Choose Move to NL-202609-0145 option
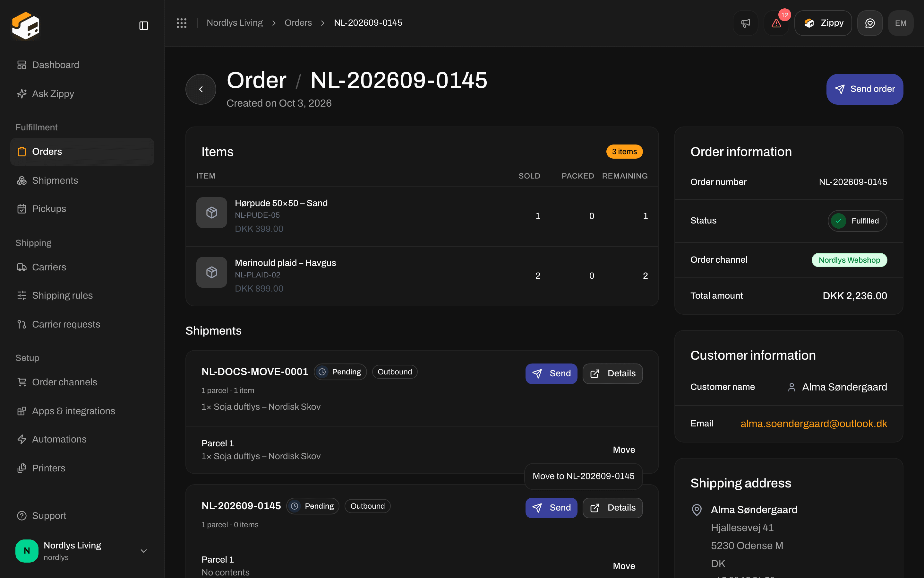This screenshot has height=578, width=924. [x=583, y=476]
